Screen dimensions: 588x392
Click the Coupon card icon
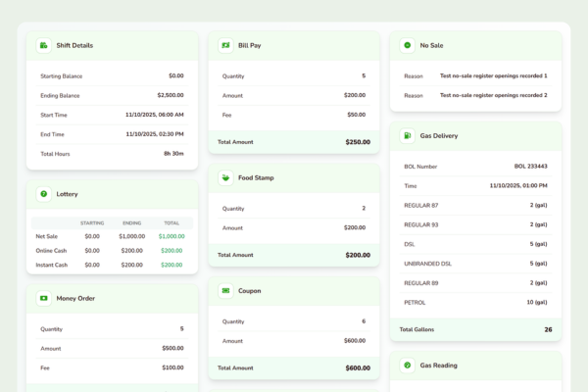click(x=225, y=291)
